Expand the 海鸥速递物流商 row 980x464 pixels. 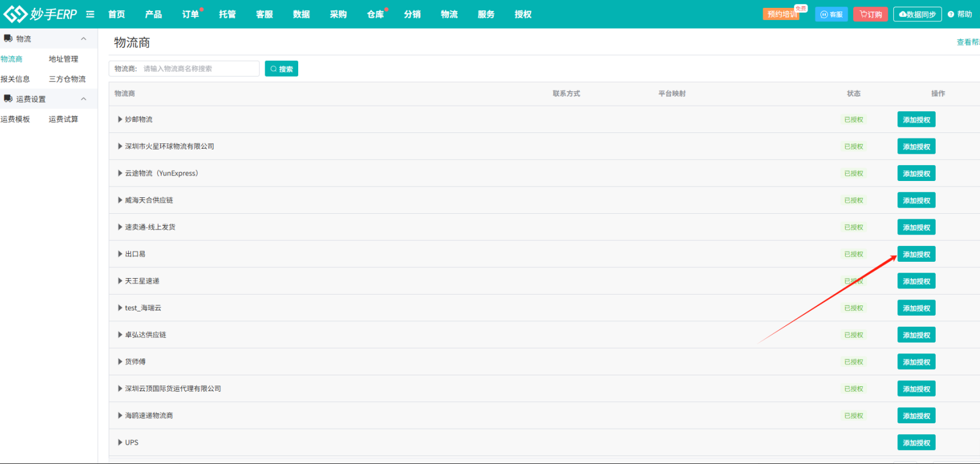(120, 415)
